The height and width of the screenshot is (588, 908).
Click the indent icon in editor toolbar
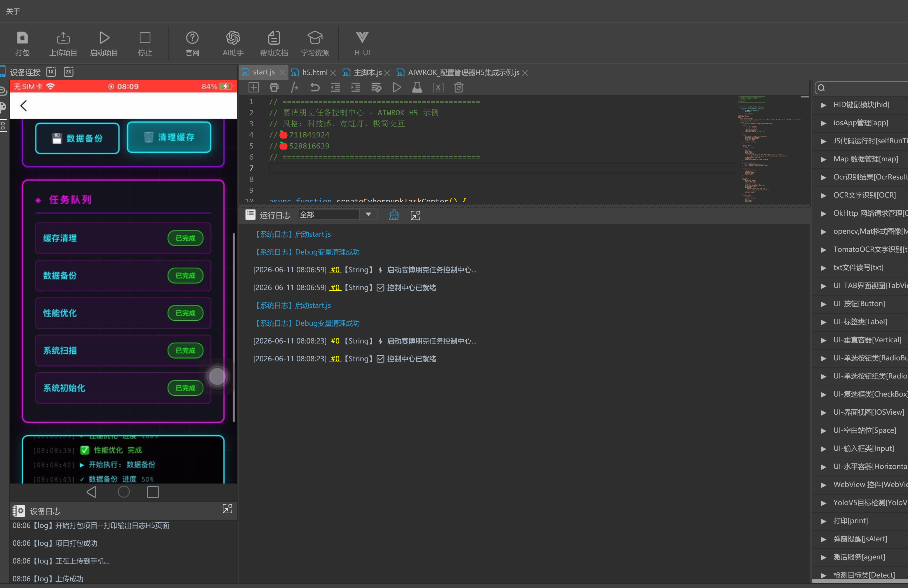356,88
